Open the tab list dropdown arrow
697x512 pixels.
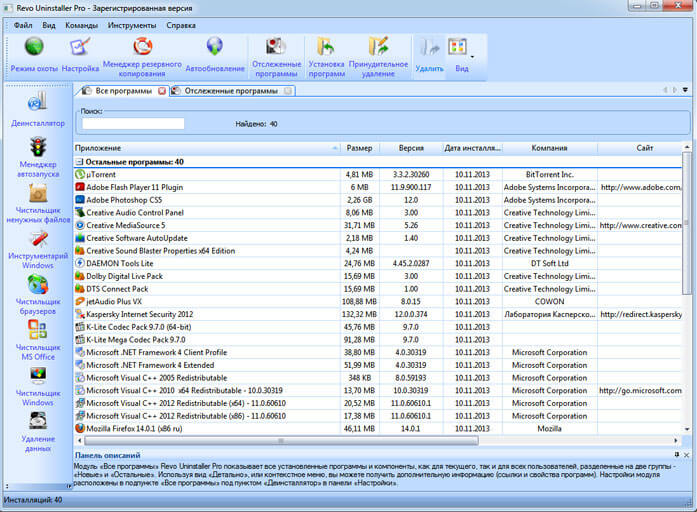pyautogui.click(x=685, y=90)
